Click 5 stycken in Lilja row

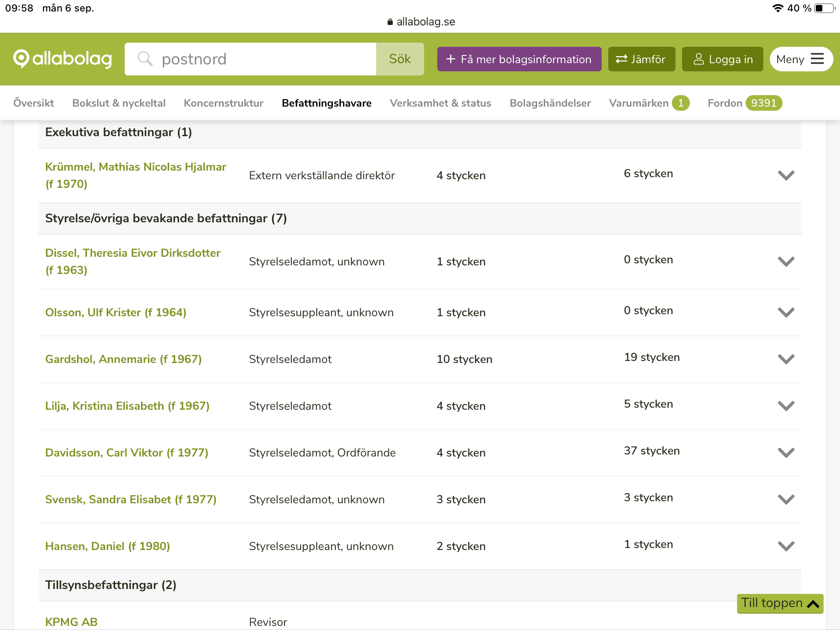[648, 404]
